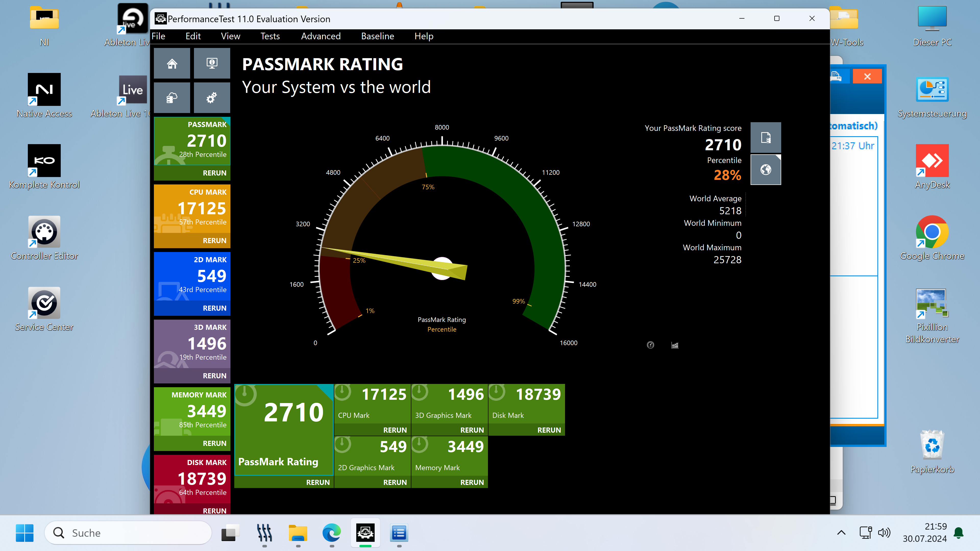Viewport: 980px width, 551px height.
Task: Select the large PassMark Rating tile
Action: point(284,430)
